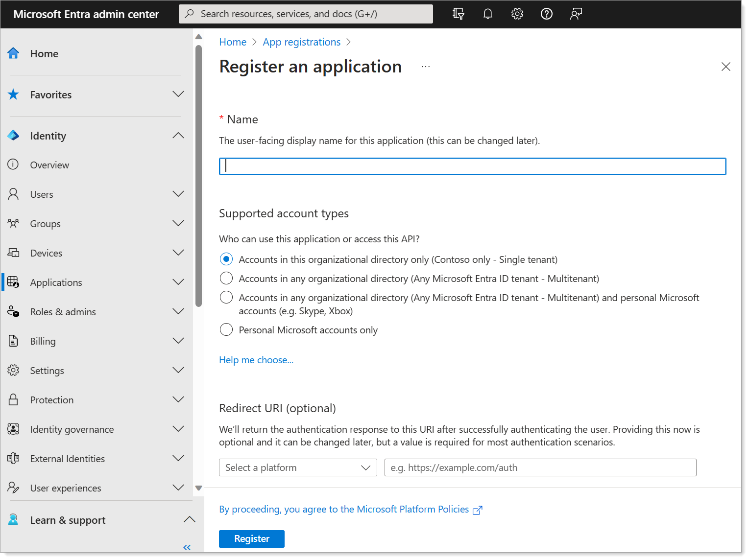The image size is (749, 560).
Task: Select the Protection lock icon
Action: click(x=13, y=399)
